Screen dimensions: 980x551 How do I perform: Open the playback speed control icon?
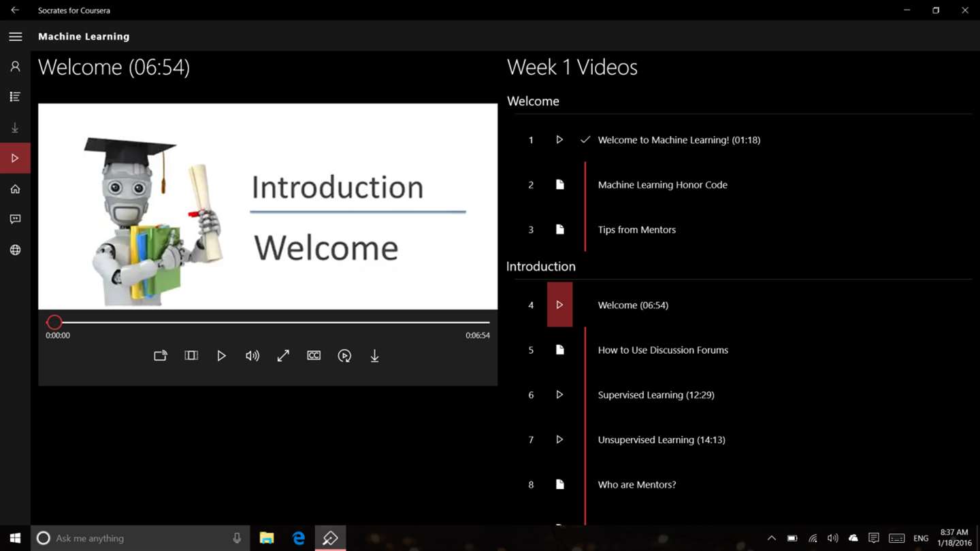tap(344, 356)
